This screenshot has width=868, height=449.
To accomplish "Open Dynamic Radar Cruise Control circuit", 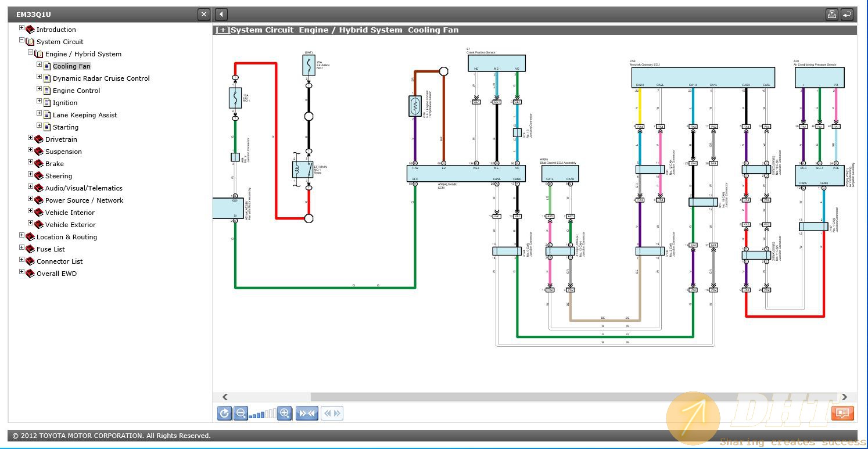I will tap(101, 78).
